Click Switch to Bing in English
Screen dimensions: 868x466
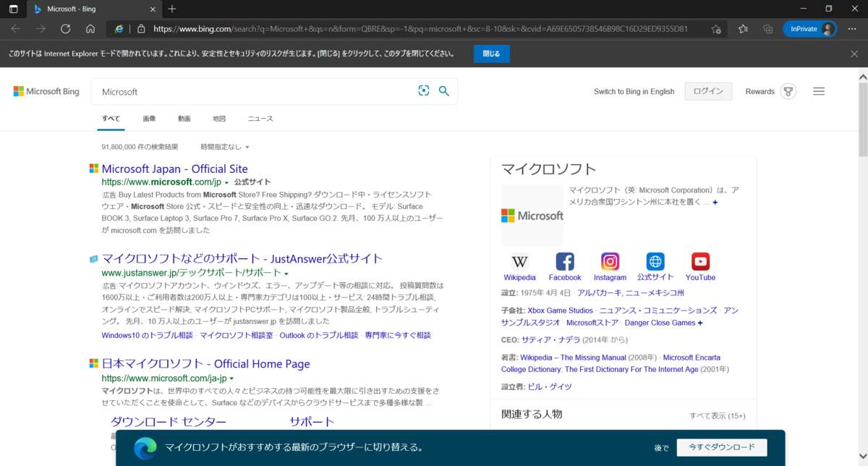[x=634, y=91]
